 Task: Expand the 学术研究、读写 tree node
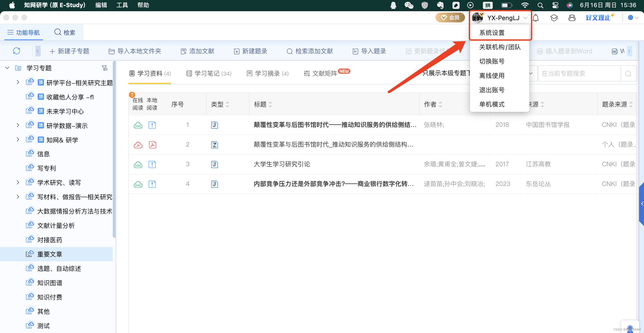[18, 182]
